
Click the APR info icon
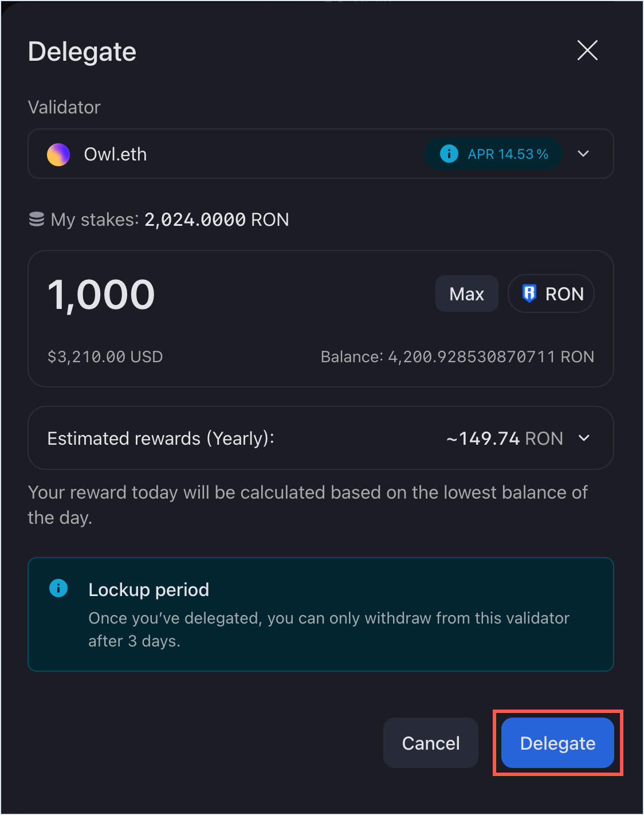click(449, 154)
